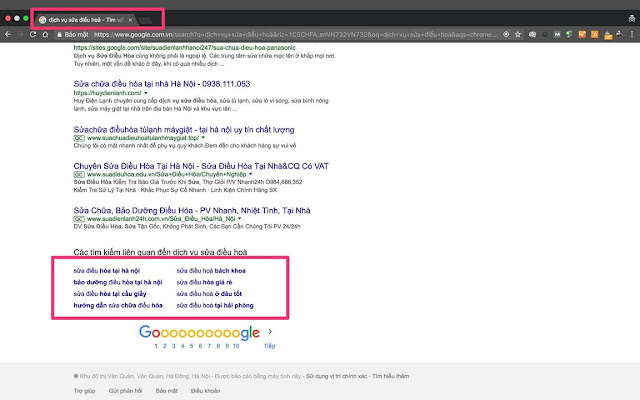Click related search 'sửa điều hòa tại hà nội'
Viewport: 640px width, 400px height.
point(107,271)
